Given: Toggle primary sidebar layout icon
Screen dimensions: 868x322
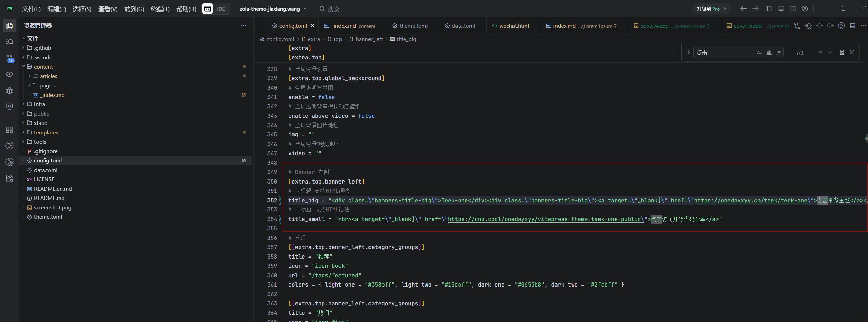Looking at the screenshot, I should 769,9.
